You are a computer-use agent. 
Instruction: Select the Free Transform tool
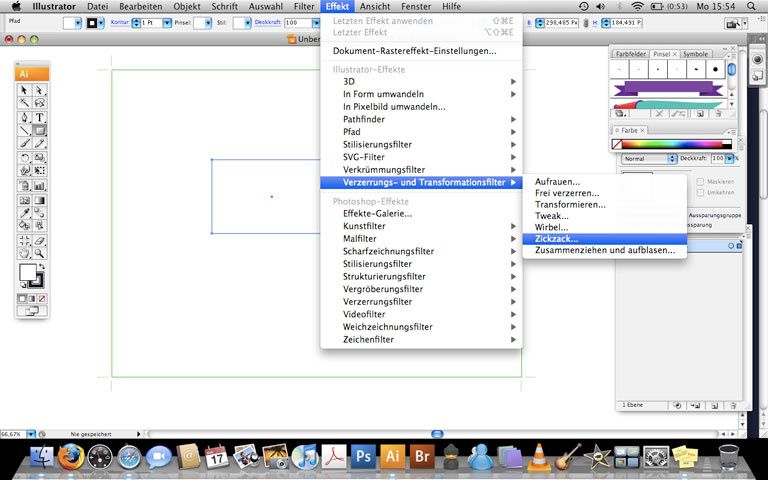(39, 170)
